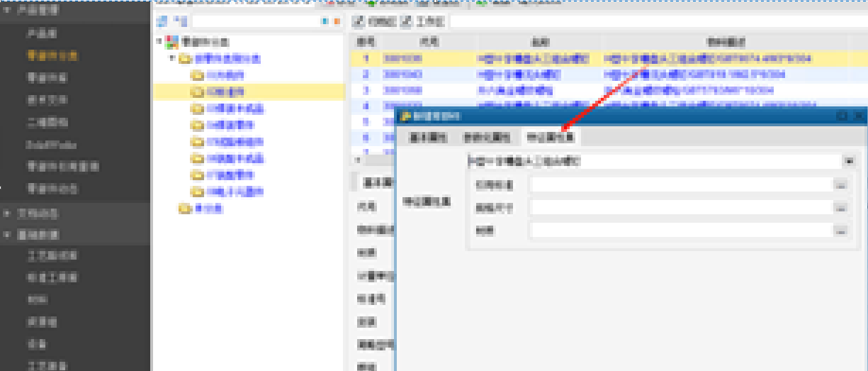Expand the 文档动态 sidebar section
This screenshot has width=868, height=371.
tap(7, 213)
